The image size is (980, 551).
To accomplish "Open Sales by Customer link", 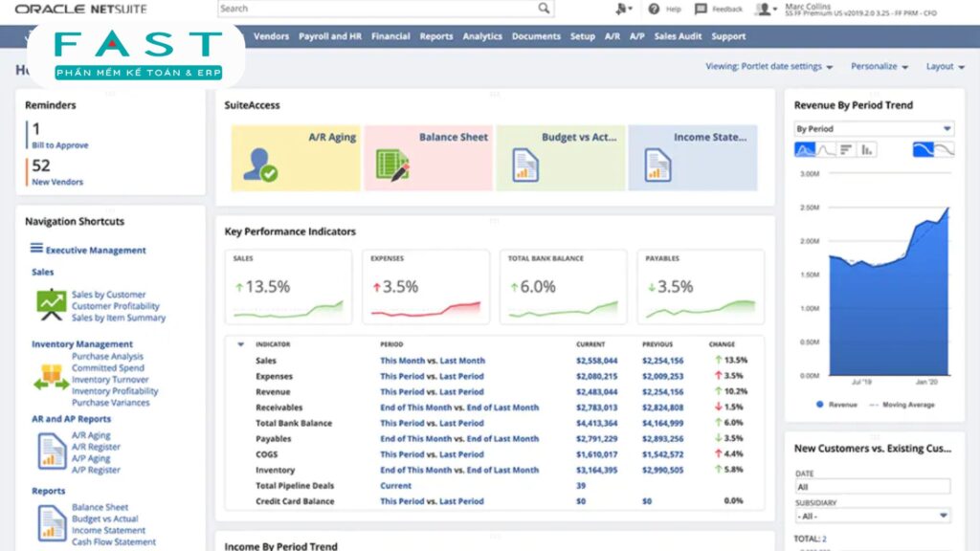I will [x=109, y=295].
